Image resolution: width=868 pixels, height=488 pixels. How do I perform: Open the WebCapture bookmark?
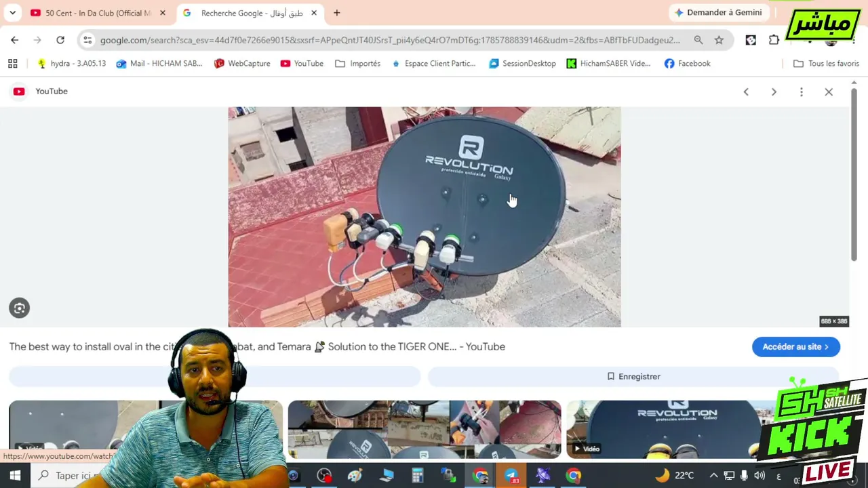point(242,63)
